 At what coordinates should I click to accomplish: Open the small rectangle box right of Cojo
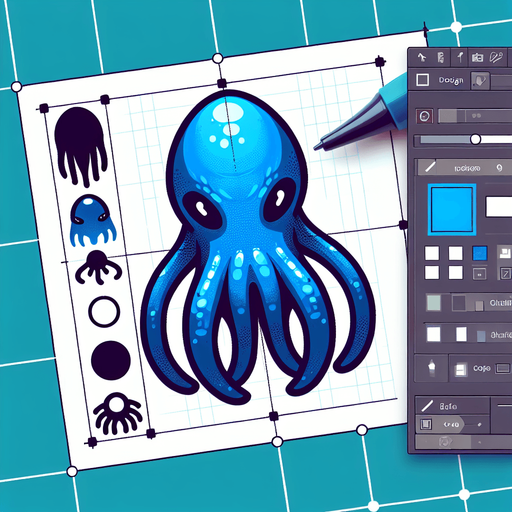pyautogui.click(x=503, y=368)
